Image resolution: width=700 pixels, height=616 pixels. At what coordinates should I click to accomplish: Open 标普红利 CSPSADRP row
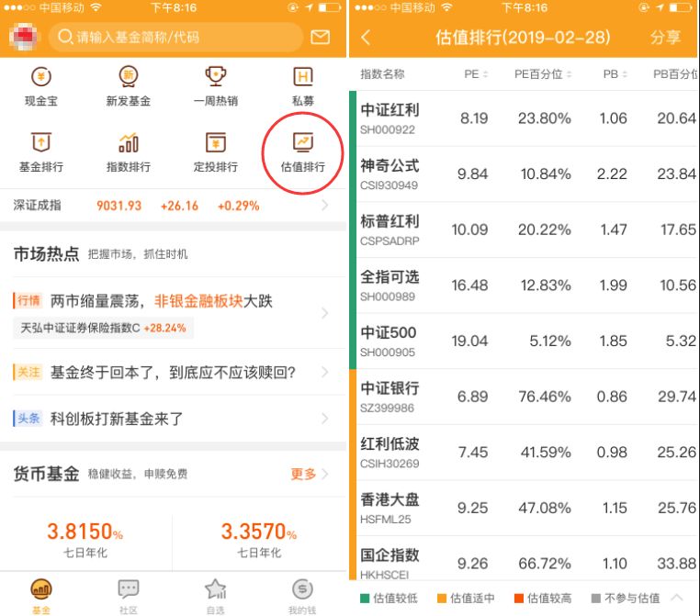525,230
